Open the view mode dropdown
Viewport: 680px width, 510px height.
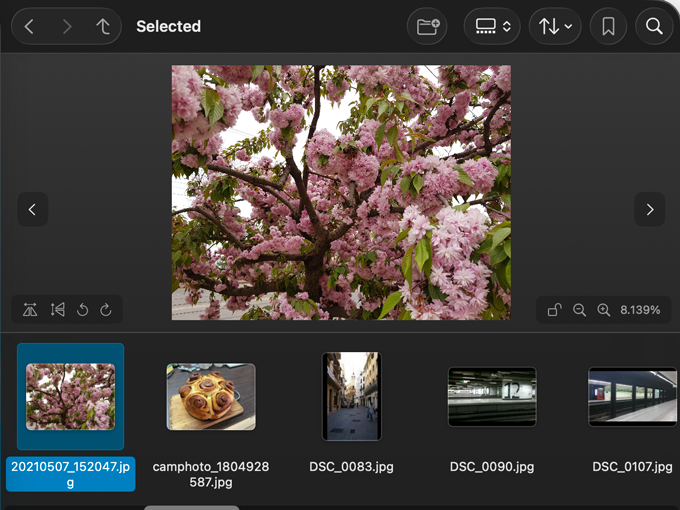(492, 27)
